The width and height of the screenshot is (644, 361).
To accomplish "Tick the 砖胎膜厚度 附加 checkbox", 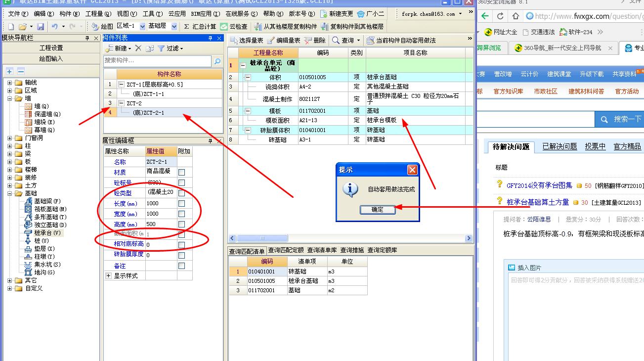I will click(x=181, y=255).
